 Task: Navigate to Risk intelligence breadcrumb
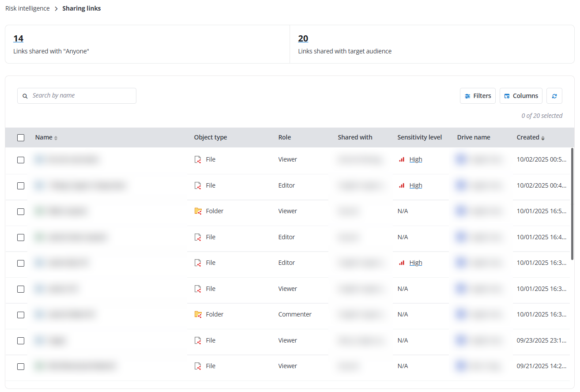pyautogui.click(x=27, y=8)
